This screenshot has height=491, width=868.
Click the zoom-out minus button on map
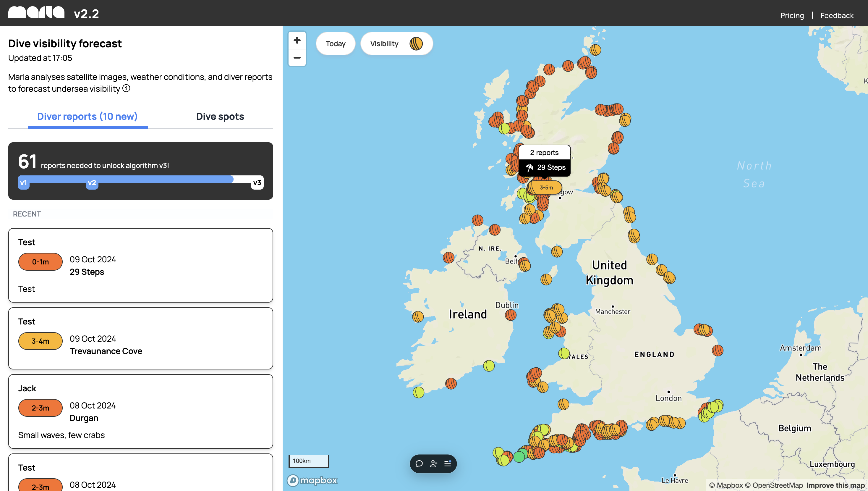click(297, 57)
